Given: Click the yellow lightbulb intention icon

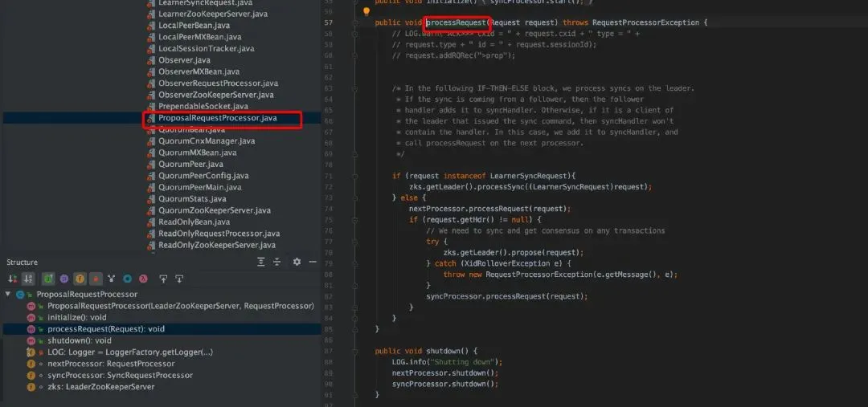Looking at the screenshot, I should pyautogui.click(x=366, y=11).
